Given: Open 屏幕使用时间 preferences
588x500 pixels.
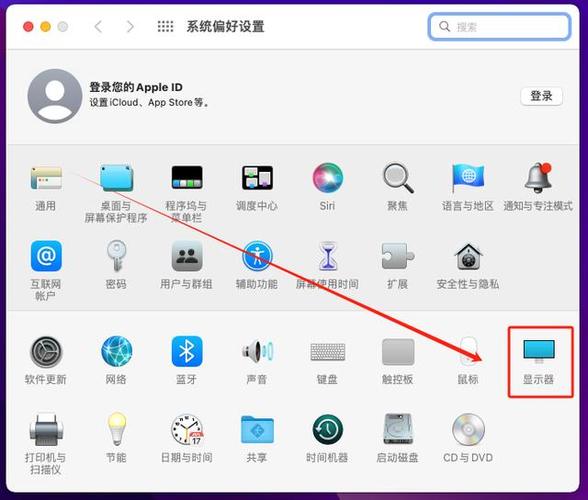Looking at the screenshot, I should [x=327, y=256].
